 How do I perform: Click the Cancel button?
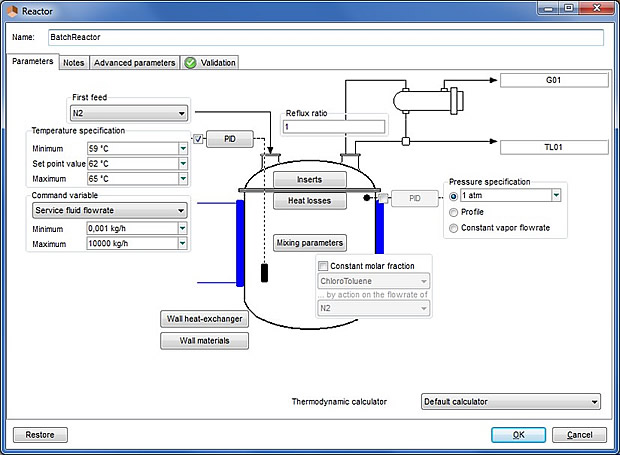[x=579, y=435]
